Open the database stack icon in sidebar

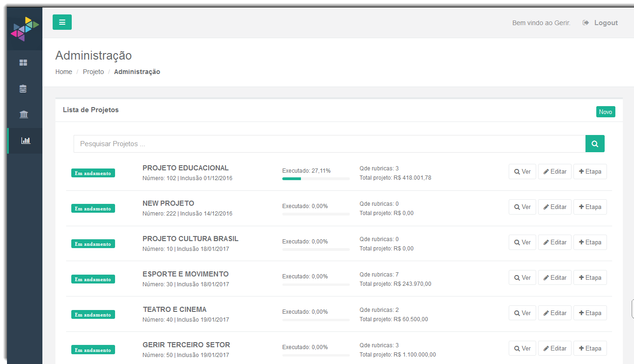[23, 89]
